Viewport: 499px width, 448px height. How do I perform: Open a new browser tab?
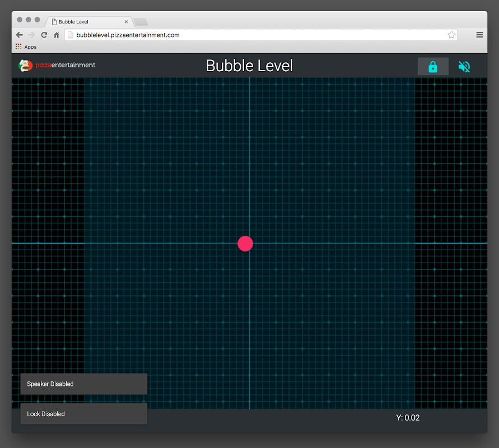coord(141,22)
